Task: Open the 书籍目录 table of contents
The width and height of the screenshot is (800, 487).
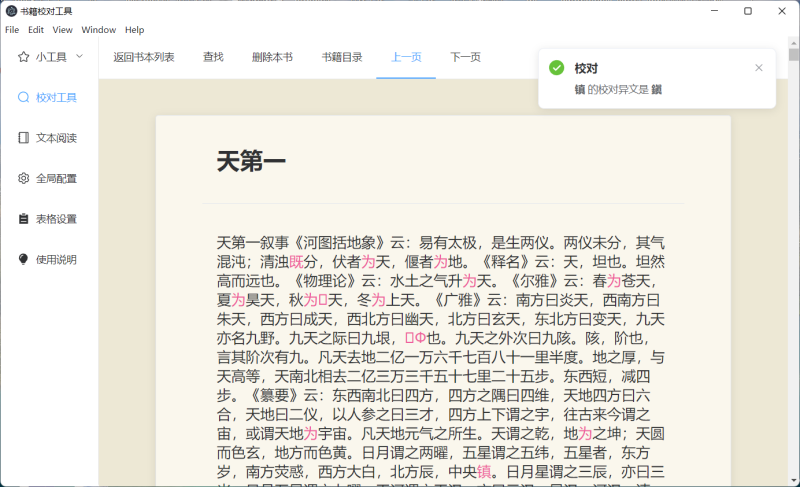Action: coord(342,57)
